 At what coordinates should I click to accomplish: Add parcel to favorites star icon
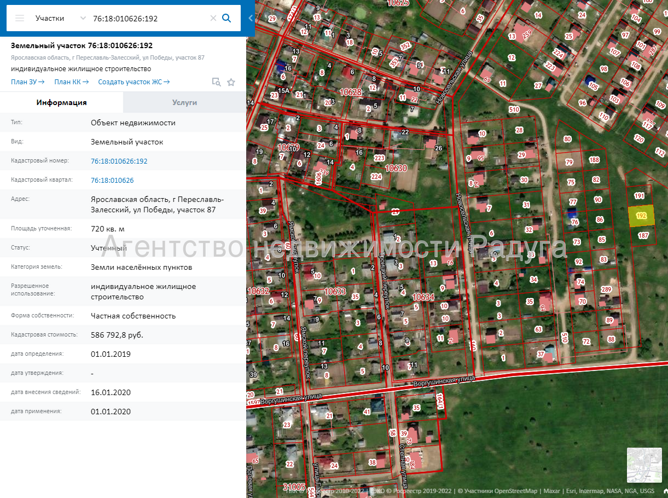coord(231,82)
